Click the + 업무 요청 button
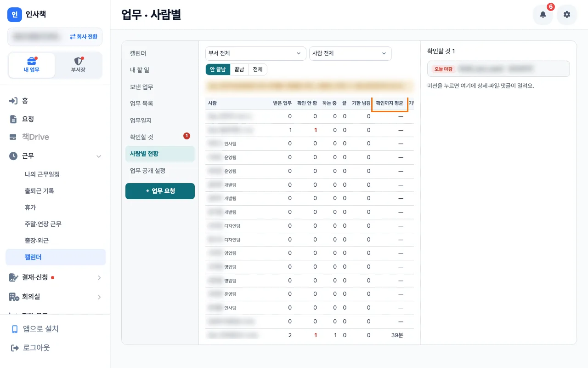Viewport: 588px width, 368px height. tap(160, 191)
